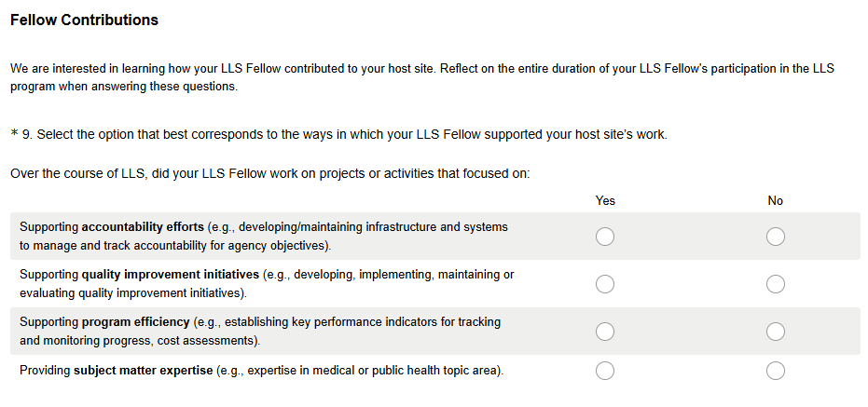868x407 pixels.
Task: Click the bold "subject matter expertise" label
Action: coord(143,371)
